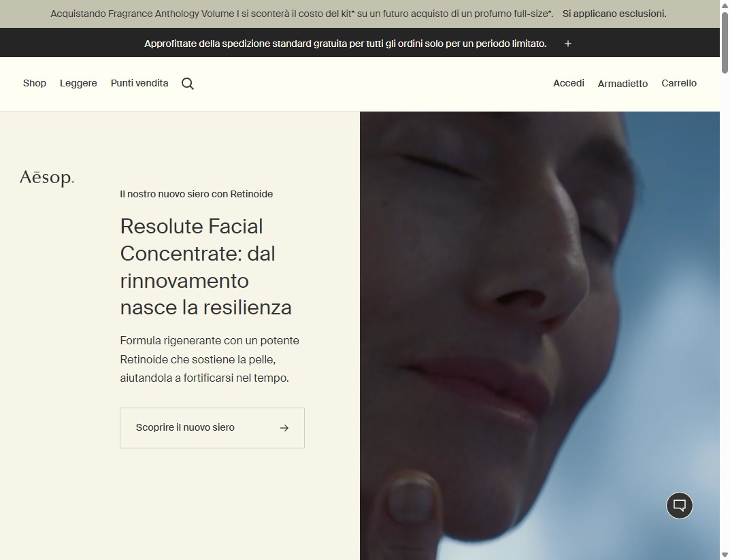Screen dimensions: 730x560
Task: Open the Shop menu
Action: coord(34,83)
